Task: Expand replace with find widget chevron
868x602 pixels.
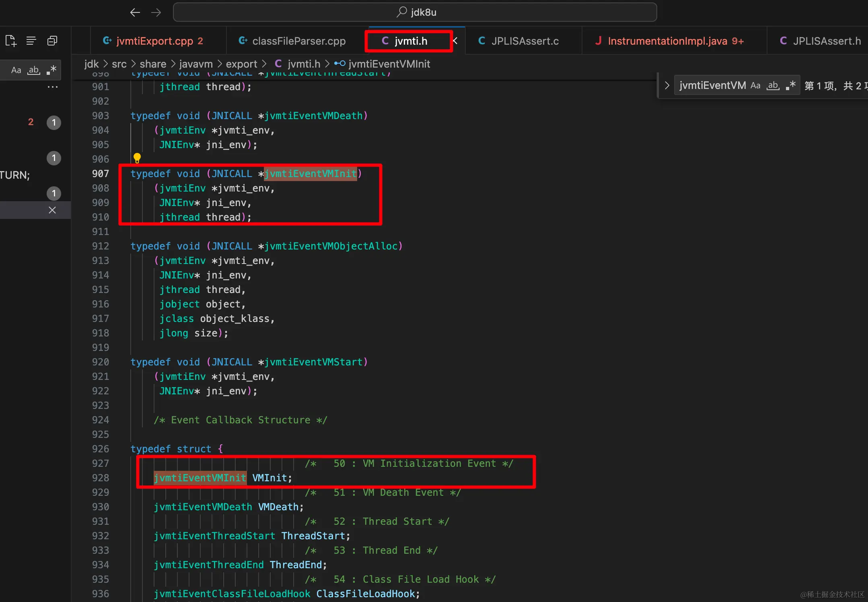Action: 666,85
